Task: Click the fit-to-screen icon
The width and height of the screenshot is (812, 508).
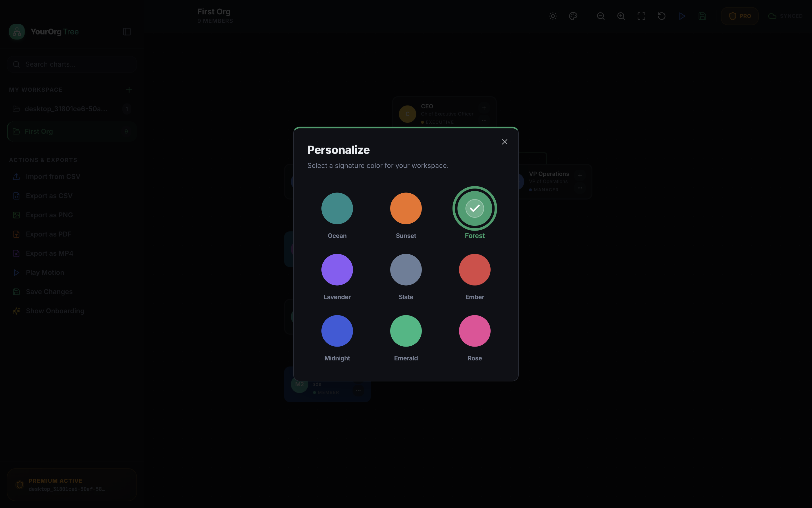Action: coord(641,16)
